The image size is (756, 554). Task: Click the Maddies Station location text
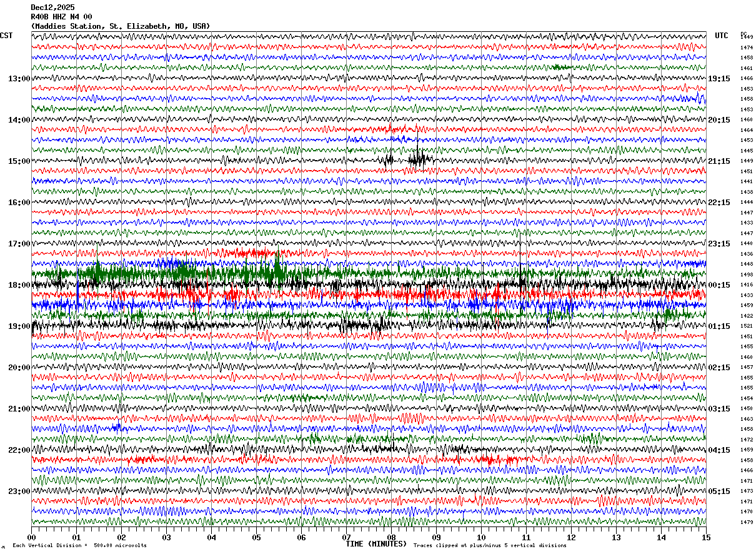coord(121,26)
